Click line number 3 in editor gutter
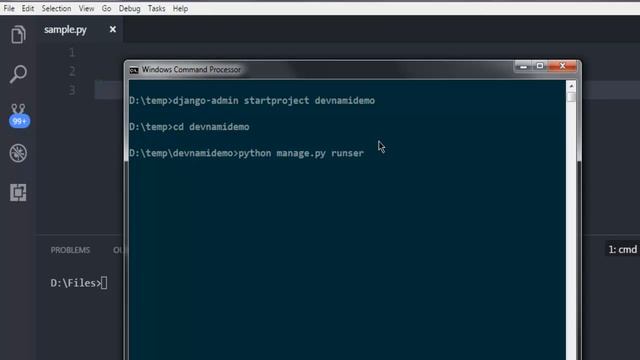Image resolution: width=640 pixels, height=360 pixels. [72, 90]
